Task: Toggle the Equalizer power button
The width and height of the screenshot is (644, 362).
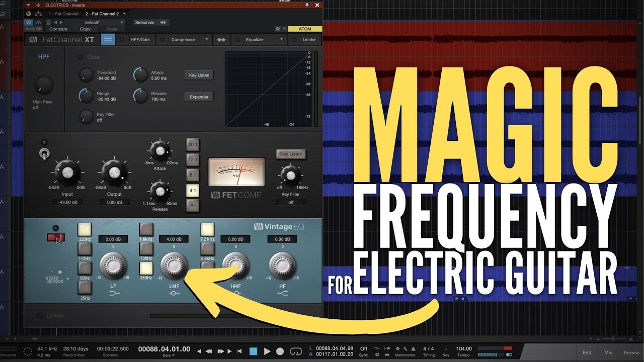Action: tap(237, 40)
